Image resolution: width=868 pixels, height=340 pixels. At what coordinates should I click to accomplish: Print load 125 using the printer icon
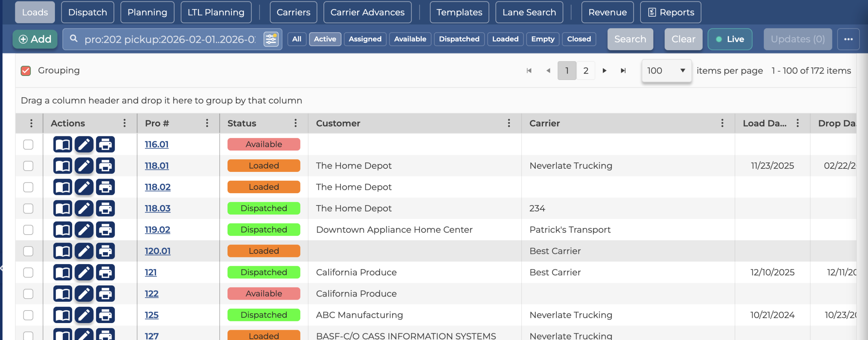(105, 315)
